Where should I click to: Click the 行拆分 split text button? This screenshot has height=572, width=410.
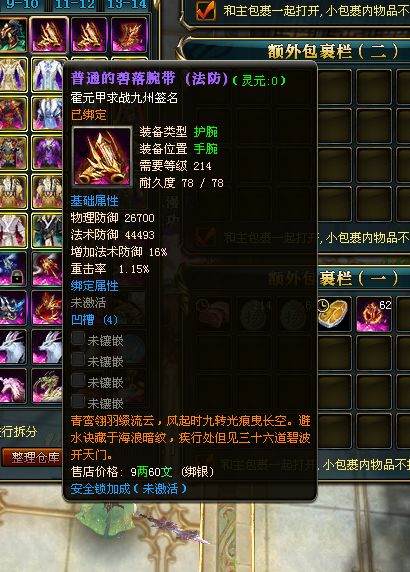coord(19,432)
